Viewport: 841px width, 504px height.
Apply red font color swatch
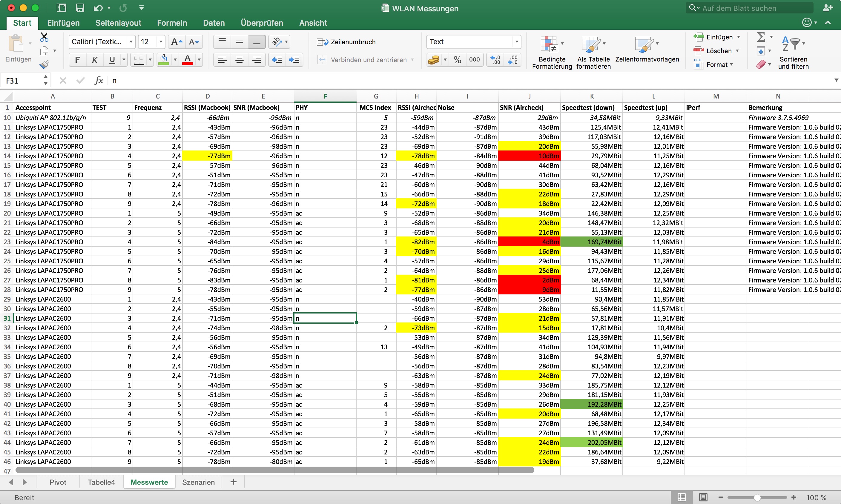coord(188,60)
